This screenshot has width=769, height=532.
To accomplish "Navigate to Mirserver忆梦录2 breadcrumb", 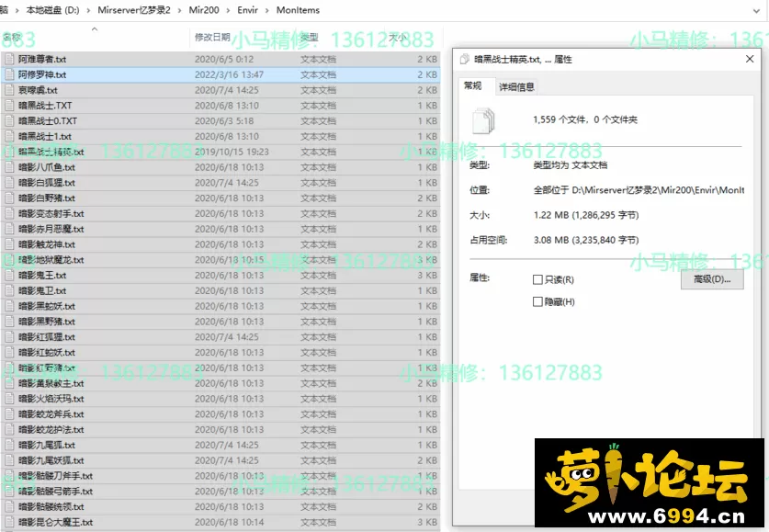I will click(x=134, y=10).
